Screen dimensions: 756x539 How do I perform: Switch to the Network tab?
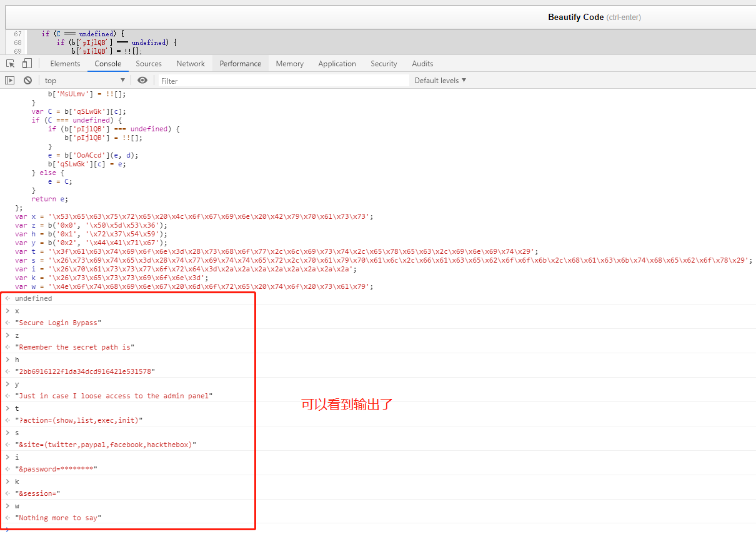click(191, 64)
